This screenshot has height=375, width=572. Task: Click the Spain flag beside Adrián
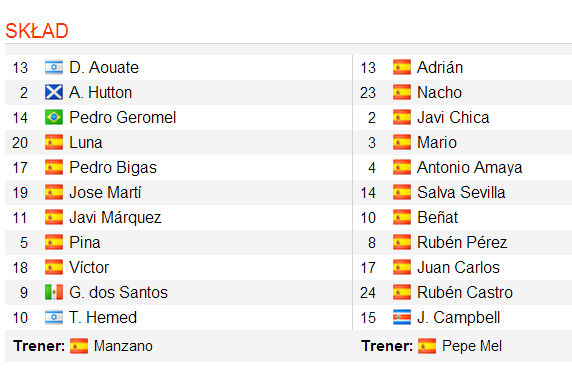point(402,67)
